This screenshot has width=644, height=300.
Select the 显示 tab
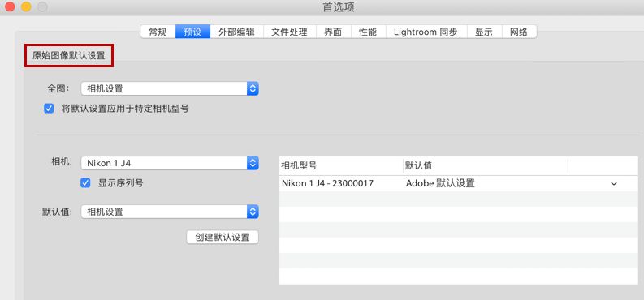point(485,32)
